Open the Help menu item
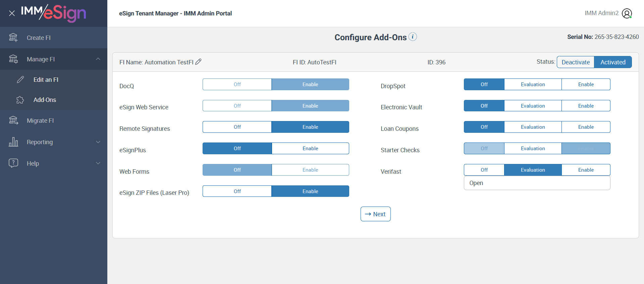The height and width of the screenshot is (284, 644). pyautogui.click(x=33, y=163)
